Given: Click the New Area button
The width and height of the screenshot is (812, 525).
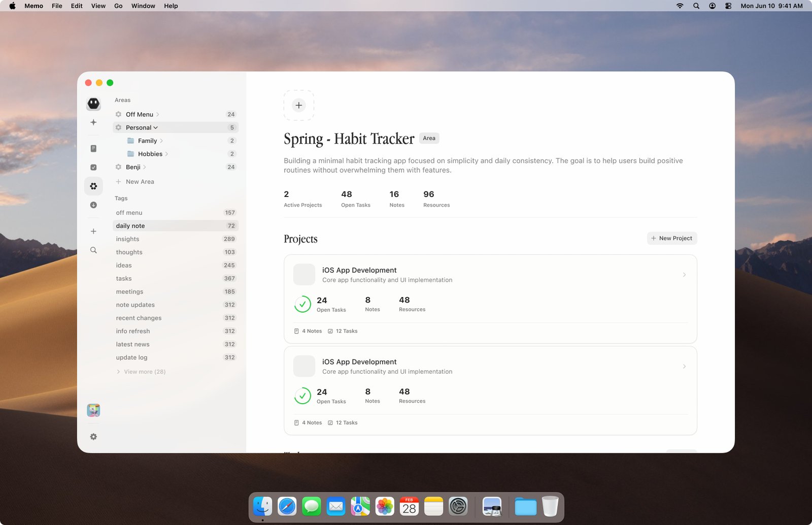Looking at the screenshot, I should coord(135,182).
